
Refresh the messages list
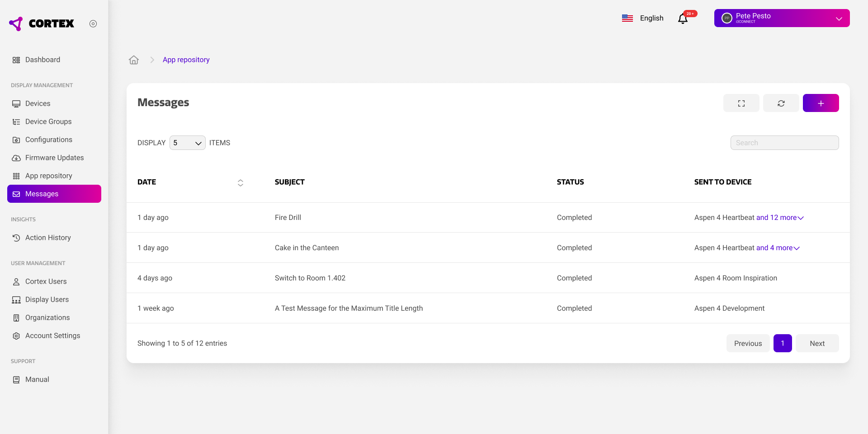781,103
